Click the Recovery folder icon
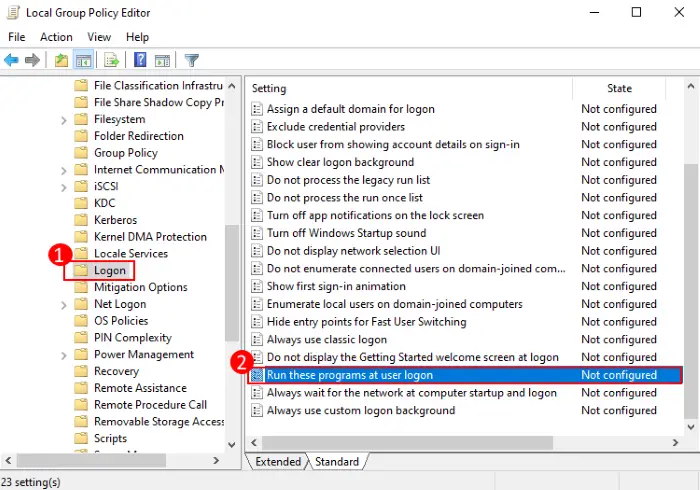 tap(81, 371)
